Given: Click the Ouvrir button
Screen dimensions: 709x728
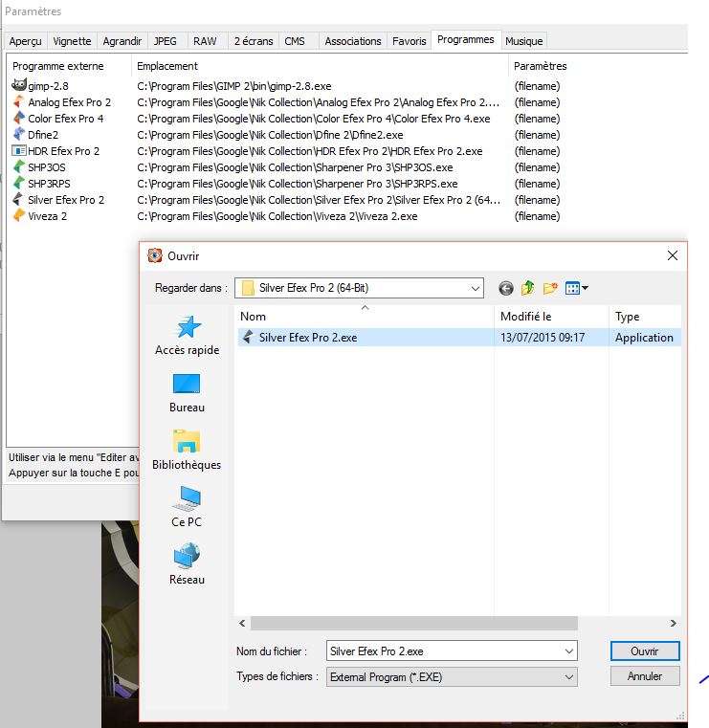Looking at the screenshot, I should (644, 651).
